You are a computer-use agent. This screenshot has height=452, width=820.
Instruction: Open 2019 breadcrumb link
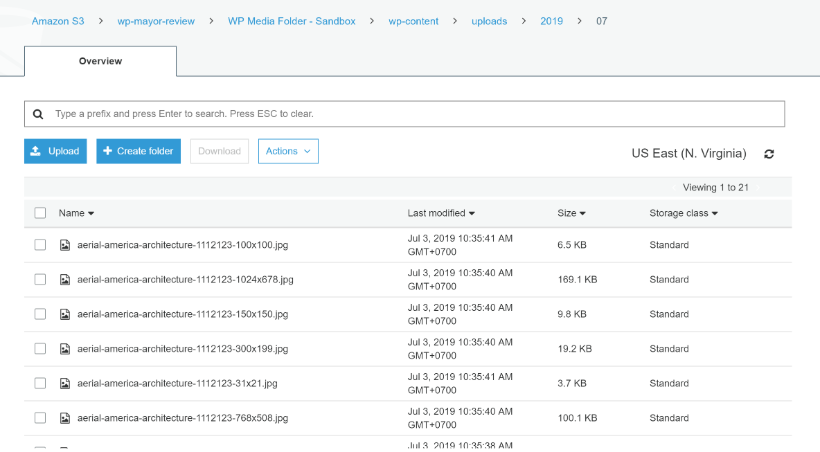point(552,21)
